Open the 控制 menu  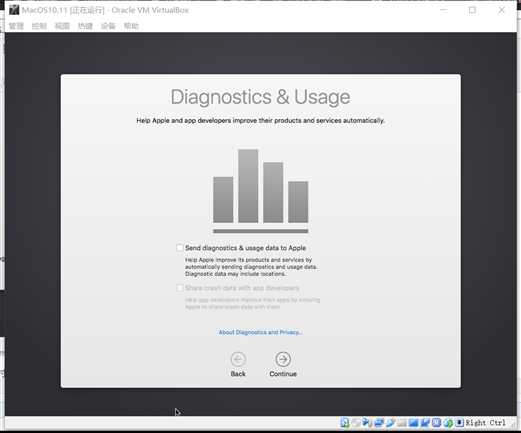coord(39,26)
